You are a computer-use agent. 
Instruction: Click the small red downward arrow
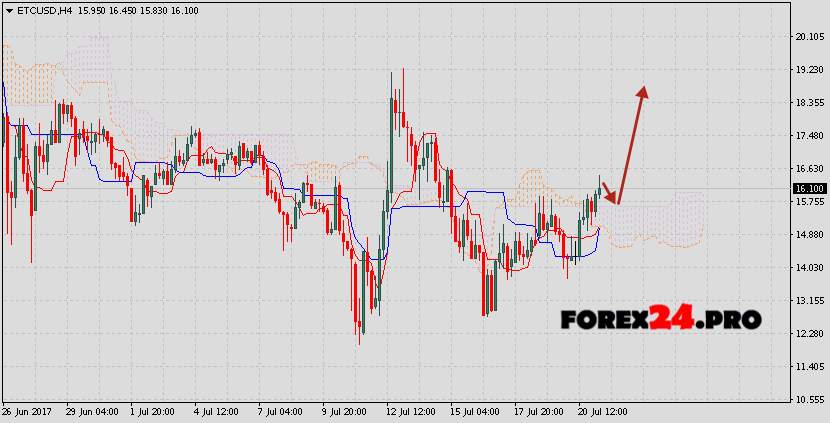click(x=610, y=192)
